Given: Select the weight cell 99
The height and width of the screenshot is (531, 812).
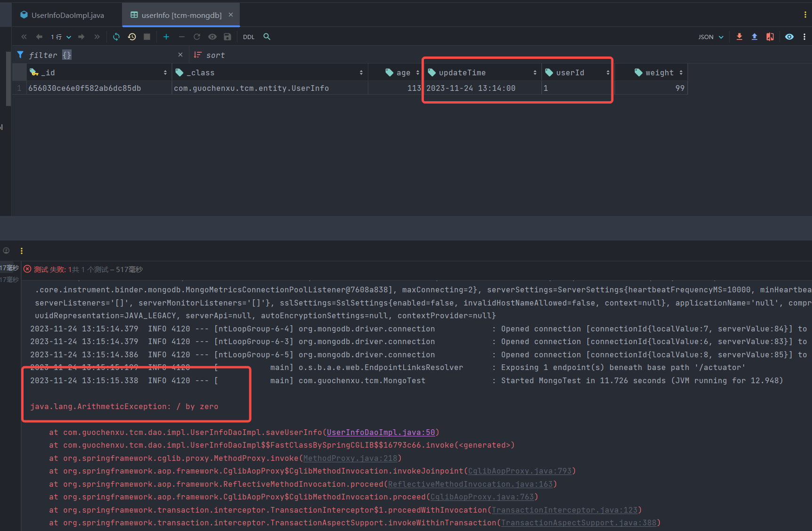Looking at the screenshot, I should pyautogui.click(x=651, y=88).
